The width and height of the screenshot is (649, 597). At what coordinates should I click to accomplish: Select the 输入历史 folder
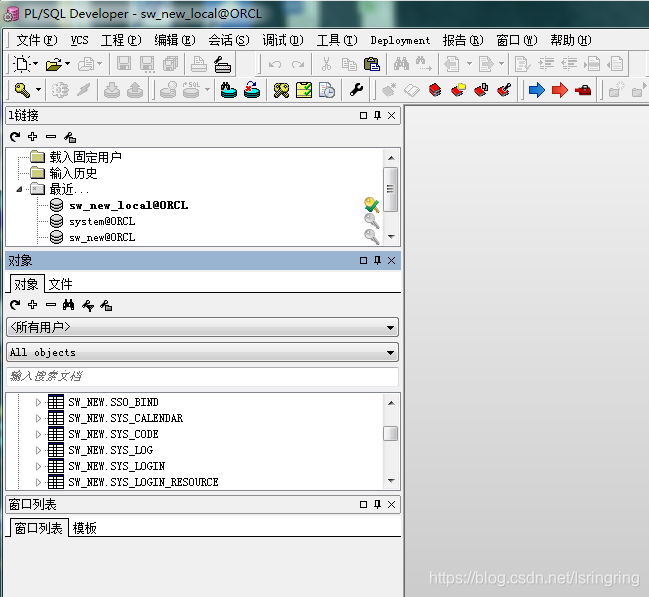73,173
